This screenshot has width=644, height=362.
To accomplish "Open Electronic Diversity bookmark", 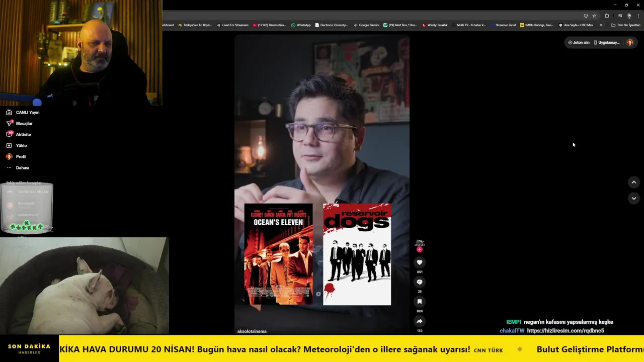I will click(x=331, y=25).
